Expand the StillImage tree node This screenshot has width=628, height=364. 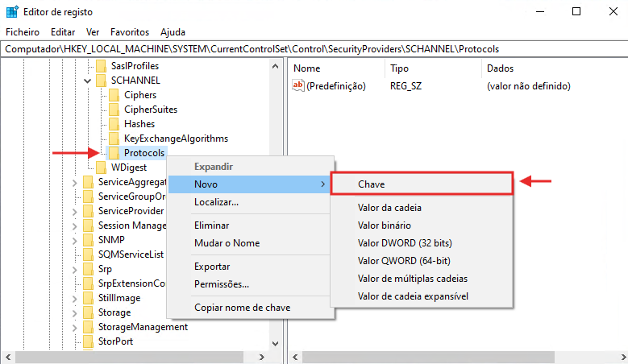tap(74, 299)
